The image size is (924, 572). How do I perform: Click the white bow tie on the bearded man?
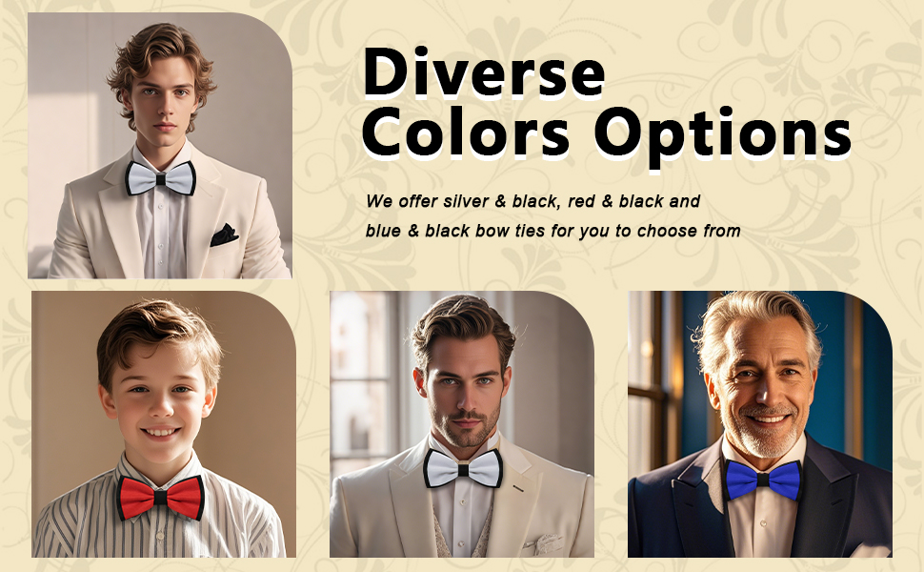click(463, 468)
